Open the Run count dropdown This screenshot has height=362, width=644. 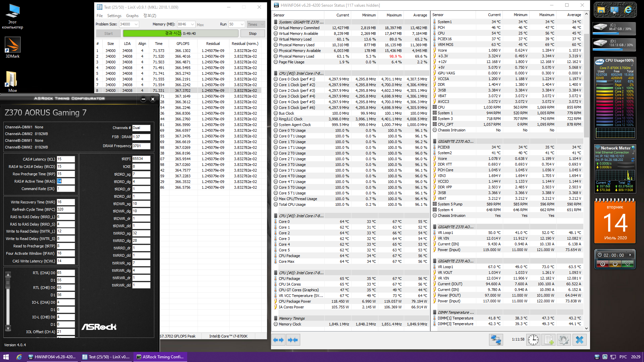242,24
